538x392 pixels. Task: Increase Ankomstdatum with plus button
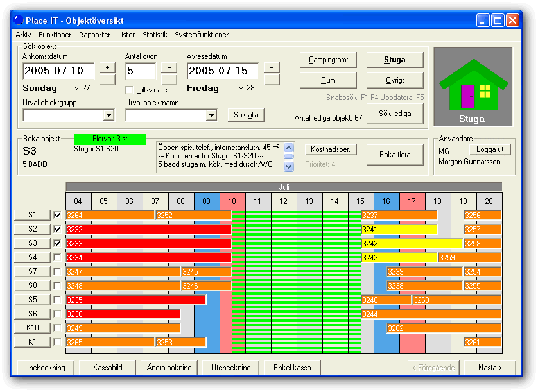[x=107, y=68]
